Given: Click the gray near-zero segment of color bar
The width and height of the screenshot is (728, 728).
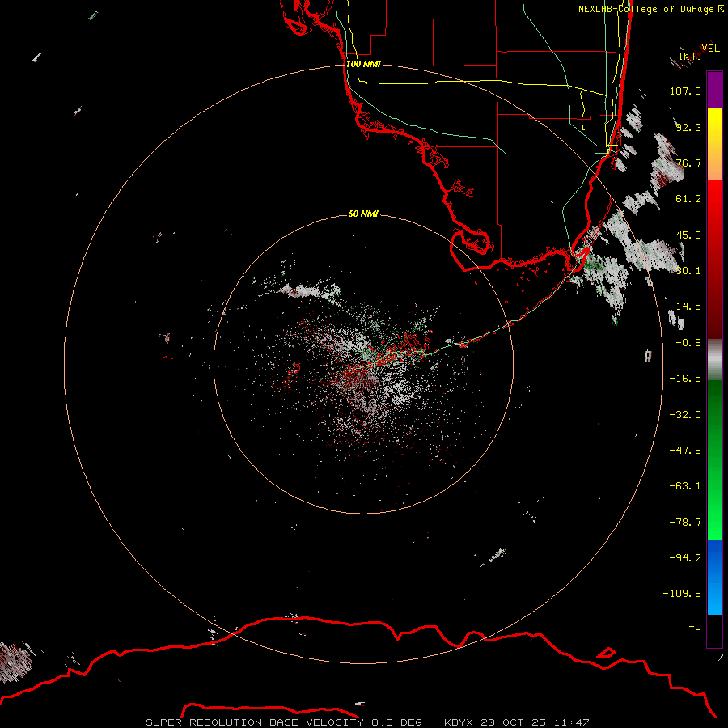Looking at the screenshot, I should coord(714,360).
